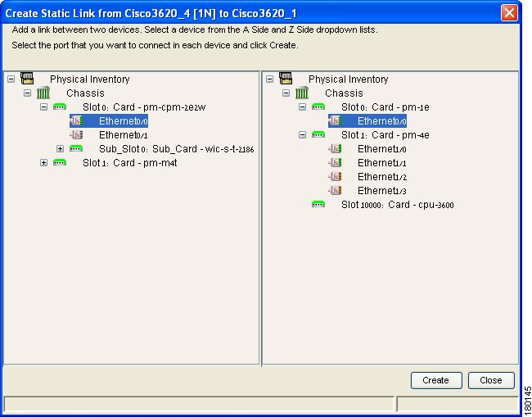Collapse Slot 0 Card pm-1e node
Image resolution: width=532 pixels, height=417 pixels.
click(x=302, y=107)
